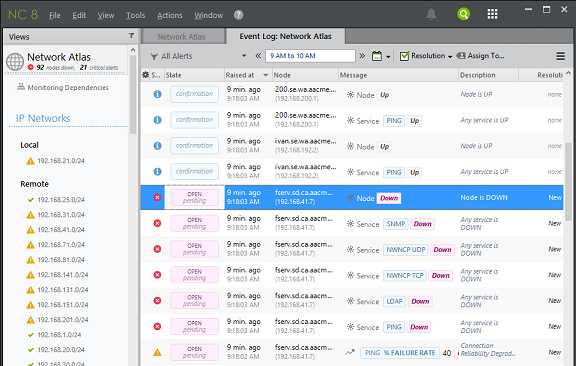Click the column settings gear icon

146,75
